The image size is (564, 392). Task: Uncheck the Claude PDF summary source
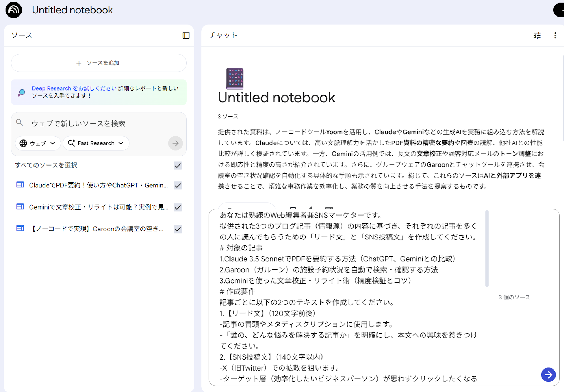[x=178, y=186]
